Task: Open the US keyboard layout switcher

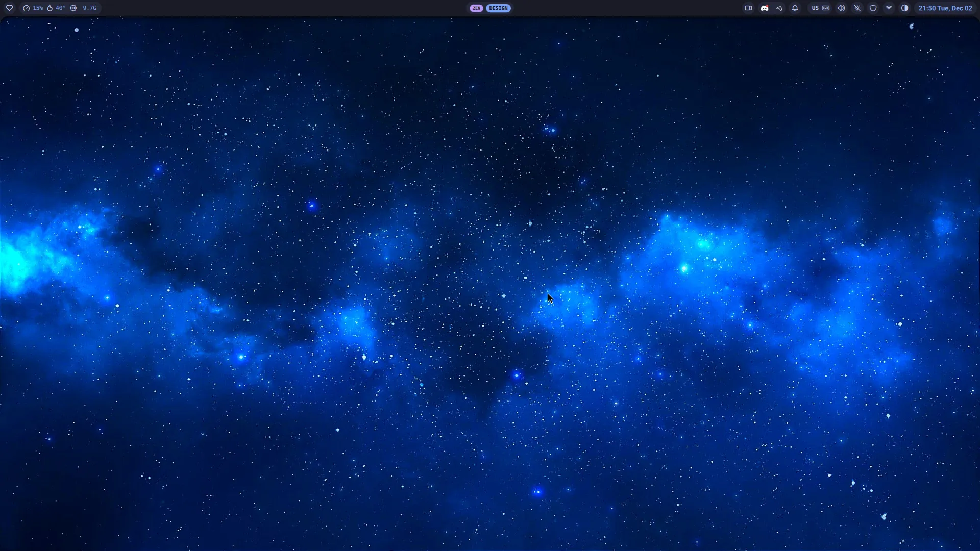Action: coord(815,8)
